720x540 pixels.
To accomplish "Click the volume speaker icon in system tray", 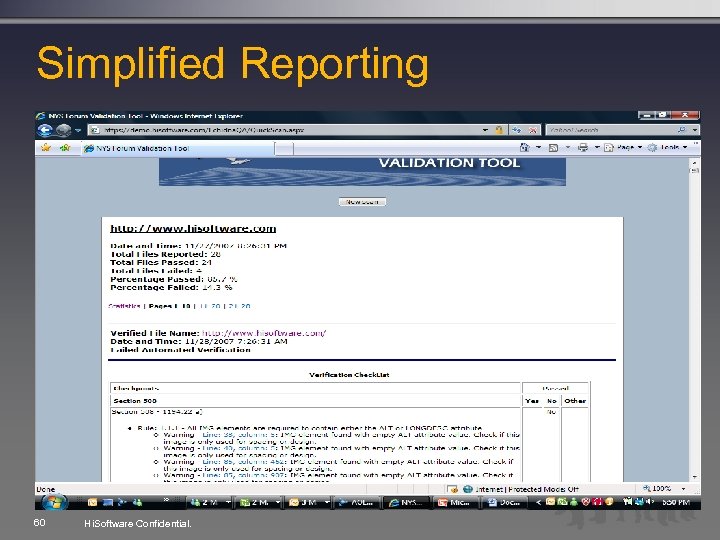I will (650, 502).
